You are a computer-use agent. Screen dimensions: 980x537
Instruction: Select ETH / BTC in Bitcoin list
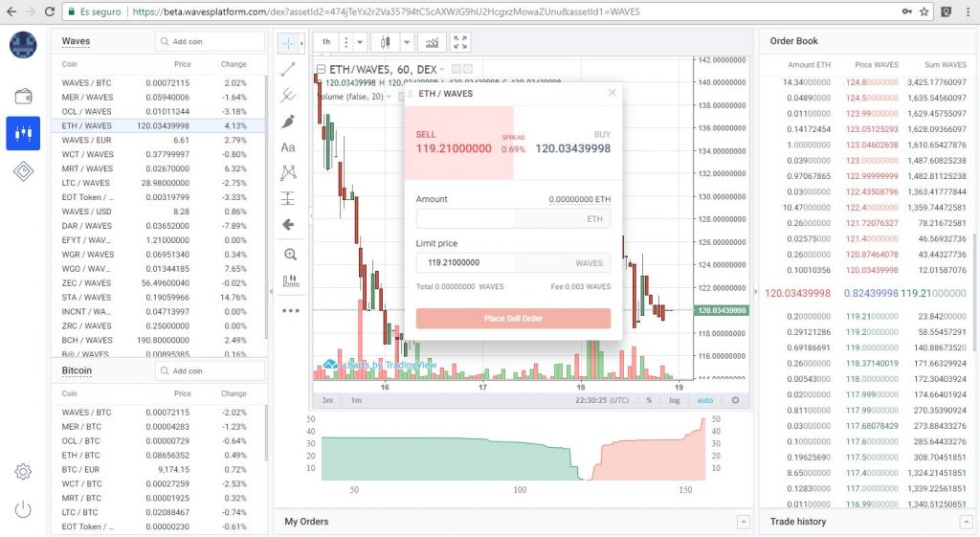(x=158, y=455)
